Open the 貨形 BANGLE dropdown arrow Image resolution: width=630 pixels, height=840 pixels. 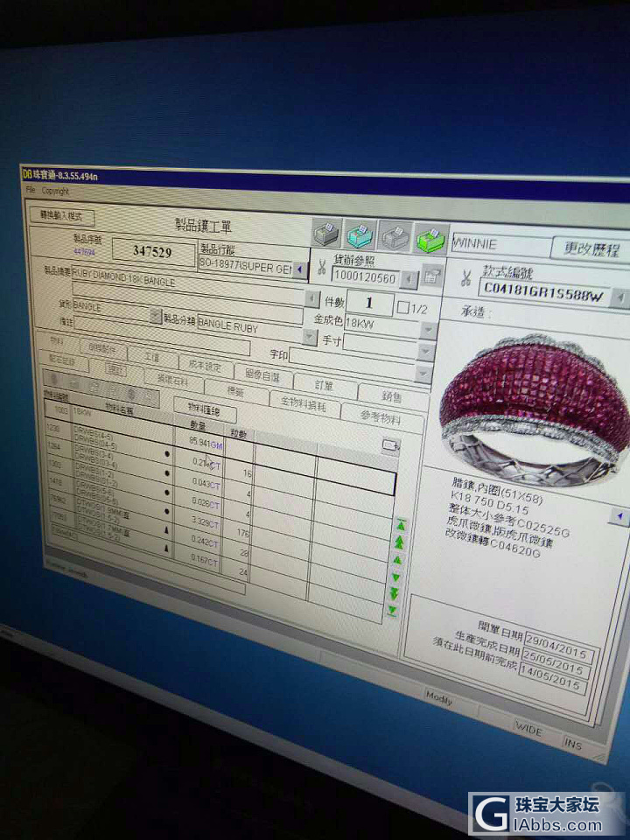click(155, 316)
